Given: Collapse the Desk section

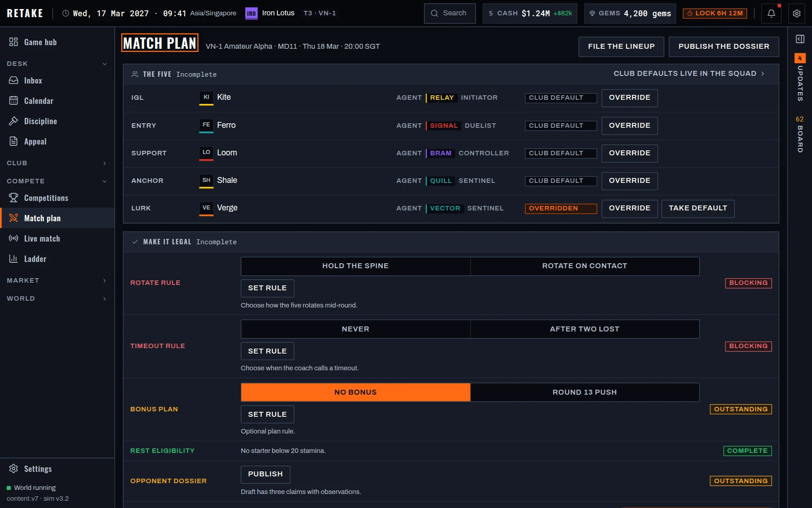Looking at the screenshot, I should tap(57, 64).
